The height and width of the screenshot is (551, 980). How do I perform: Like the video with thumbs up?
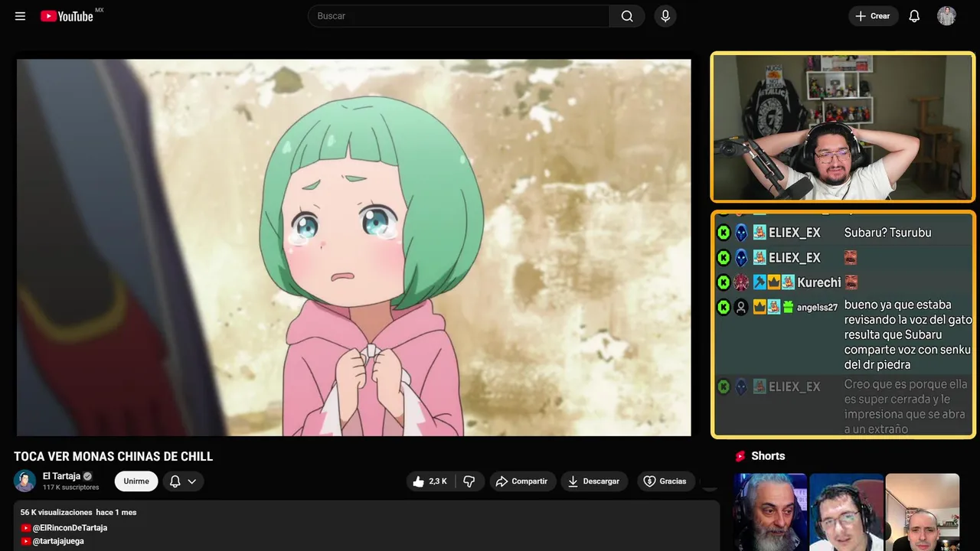point(431,481)
